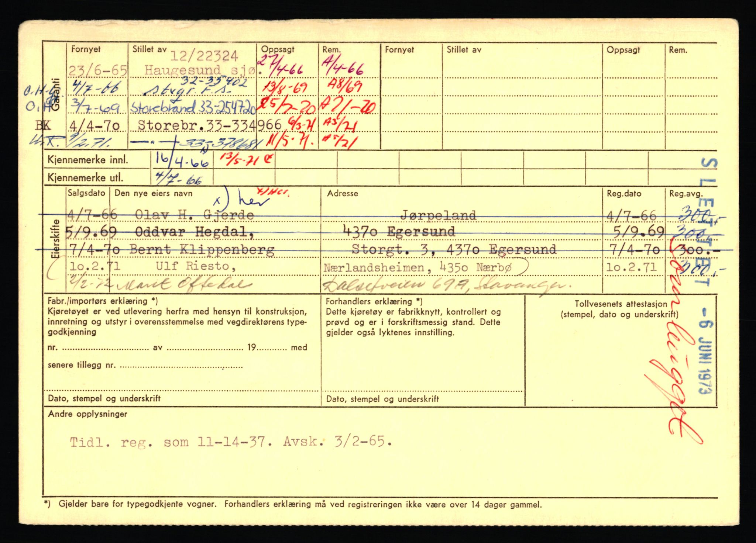The width and height of the screenshot is (756, 543).
Task: Click the name 'Olav H. Gjerde'
Action: 195,215
